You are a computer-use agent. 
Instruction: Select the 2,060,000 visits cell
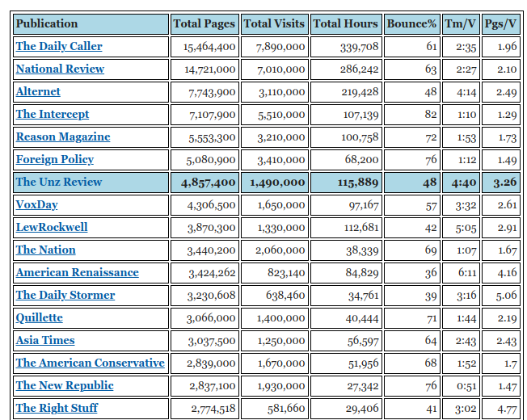(275, 250)
